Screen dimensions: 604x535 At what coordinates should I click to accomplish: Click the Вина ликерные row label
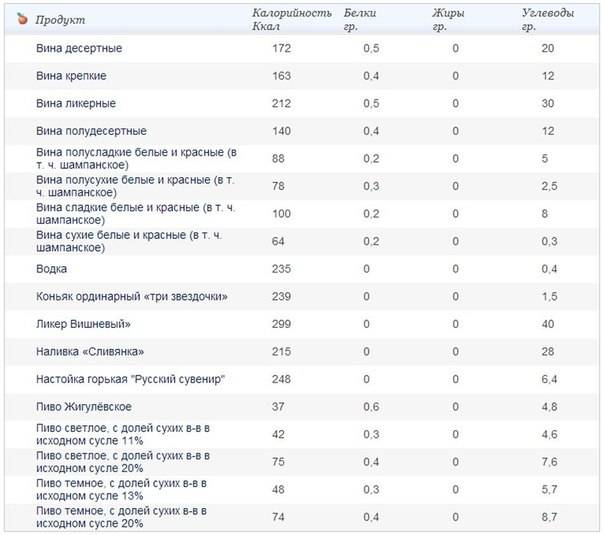[x=75, y=103]
